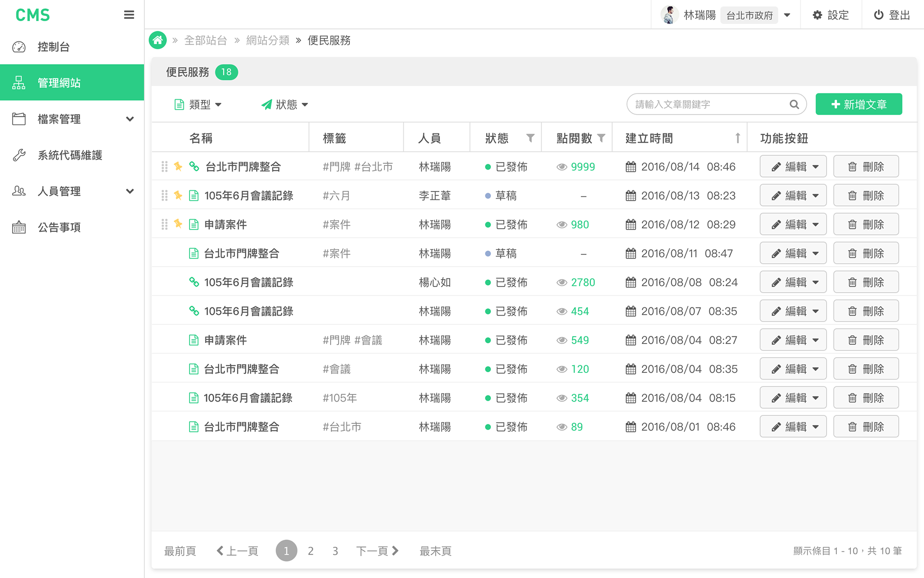924x578 pixels.
Task: Click the 新增文章 button
Action: [859, 105]
